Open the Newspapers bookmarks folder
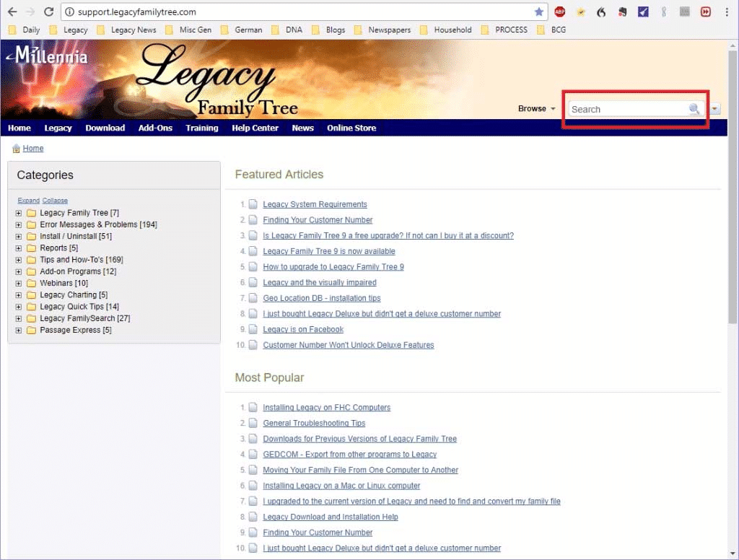Viewport: 739px width, 560px height. coord(382,30)
